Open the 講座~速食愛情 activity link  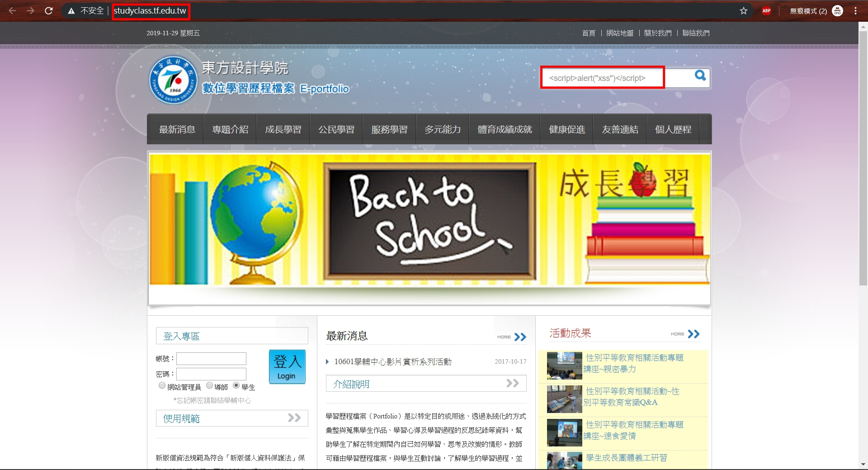click(x=633, y=430)
